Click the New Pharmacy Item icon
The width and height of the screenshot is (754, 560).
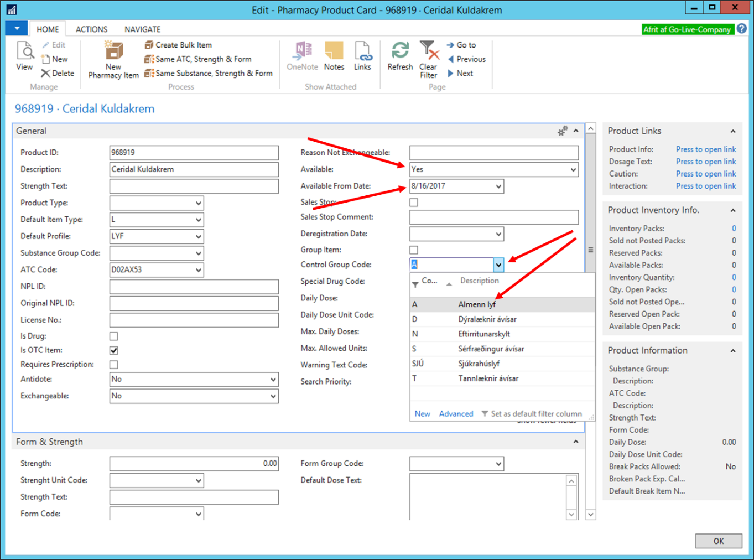(113, 53)
